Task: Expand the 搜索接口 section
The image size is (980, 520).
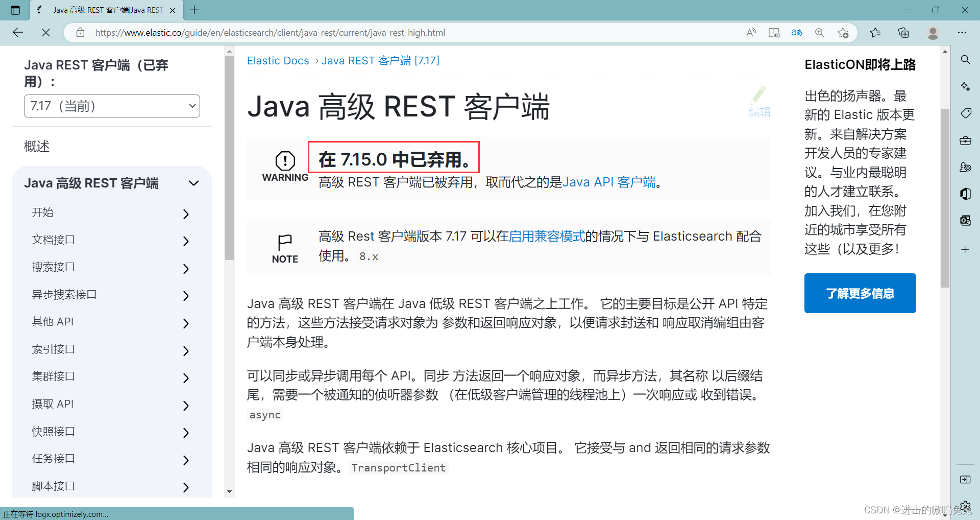Action: [x=186, y=269]
